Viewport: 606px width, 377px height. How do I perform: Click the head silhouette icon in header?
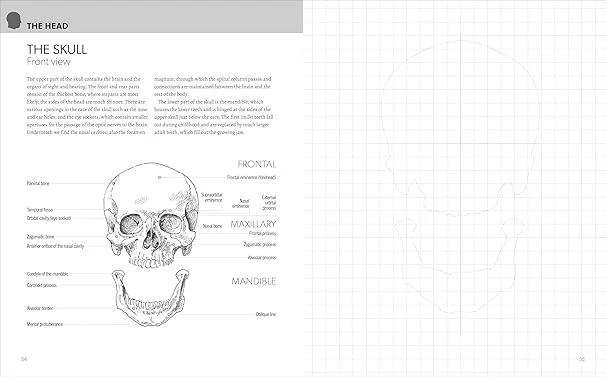13,20
